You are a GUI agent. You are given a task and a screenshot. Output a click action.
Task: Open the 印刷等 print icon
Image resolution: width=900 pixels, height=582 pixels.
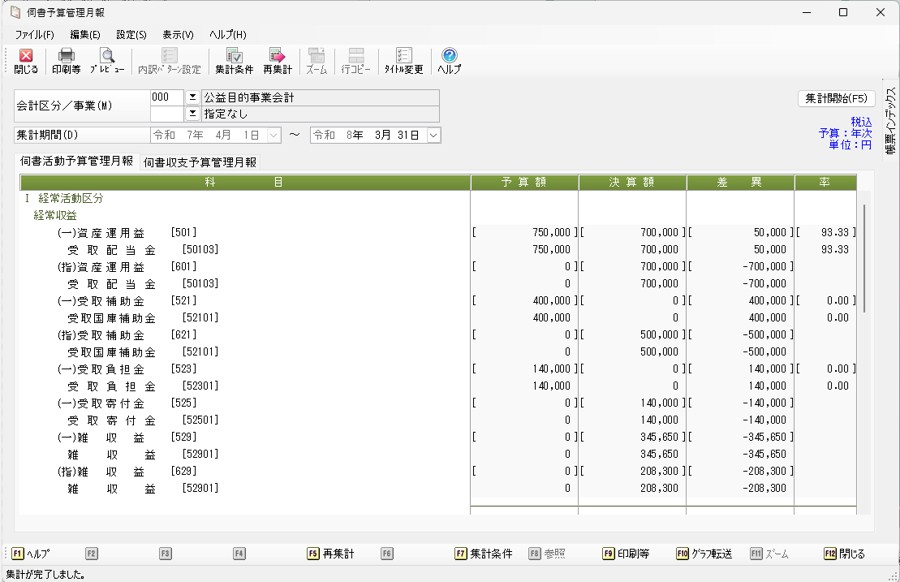tap(66, 61)
